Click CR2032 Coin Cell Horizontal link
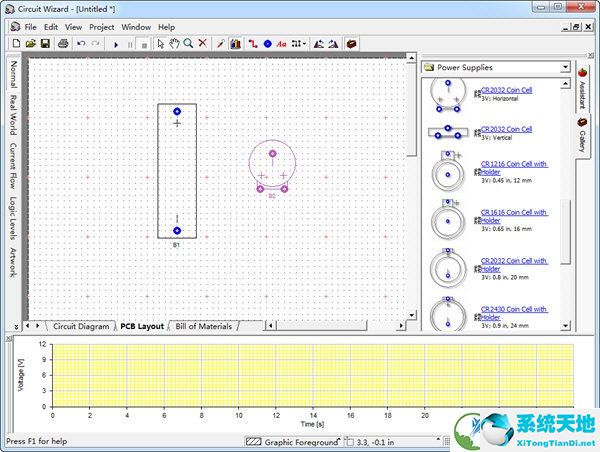The width and height of the screenshot is (600, 452). click(506, 90)
